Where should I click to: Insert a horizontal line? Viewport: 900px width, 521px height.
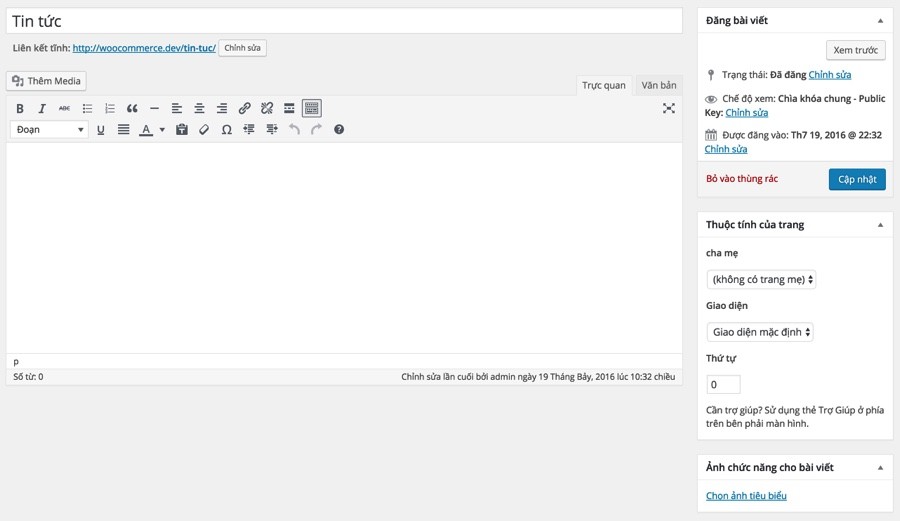[x=154, y=108]
